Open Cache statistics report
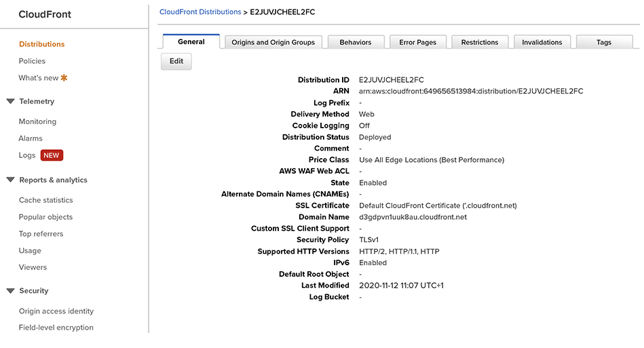 [45, 200]
